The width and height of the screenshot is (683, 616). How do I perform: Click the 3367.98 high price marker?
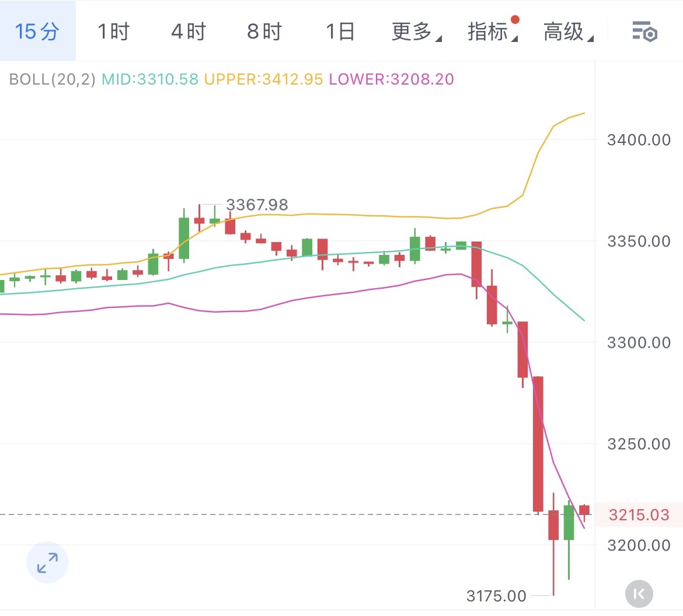[257, 205]
